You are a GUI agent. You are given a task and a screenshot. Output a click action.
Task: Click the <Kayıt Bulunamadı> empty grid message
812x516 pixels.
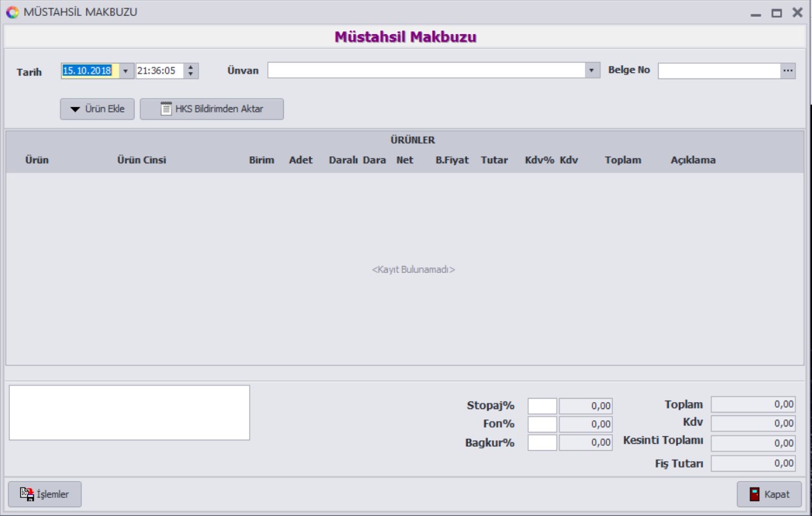413,269
